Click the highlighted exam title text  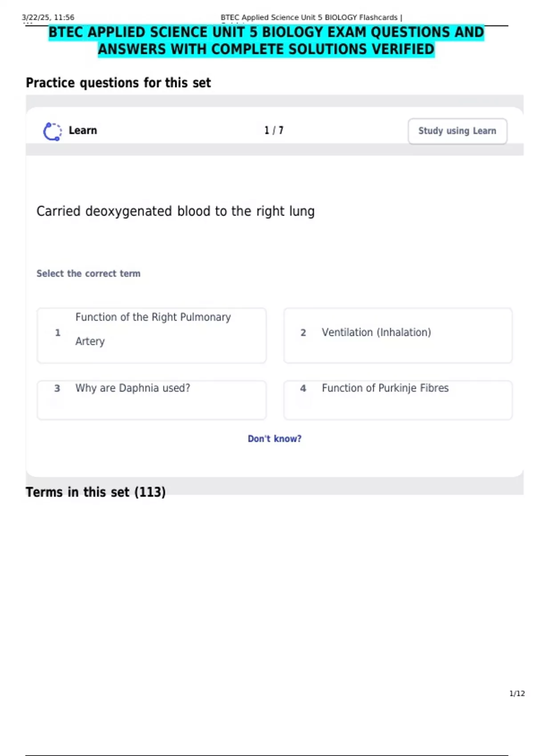pos(266,40)
